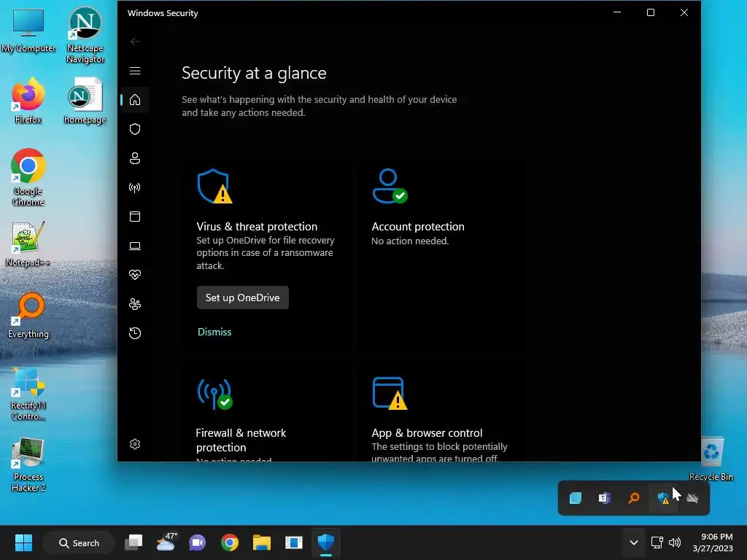Viewport: 747px width, 560px height.
Task: Open Firewall & network antenna icon in sidebar
Action: (x=135, y=187)
